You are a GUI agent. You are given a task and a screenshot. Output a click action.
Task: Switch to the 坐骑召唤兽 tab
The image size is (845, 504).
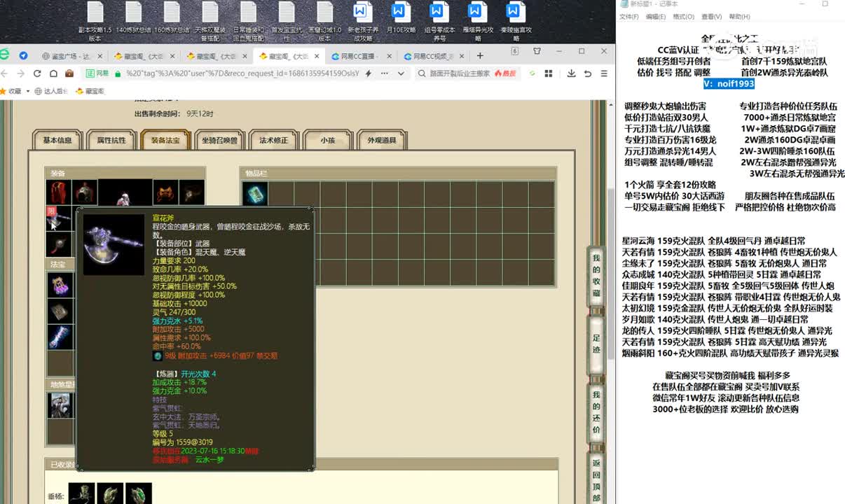pyautogui.click(x=219, y=140)
